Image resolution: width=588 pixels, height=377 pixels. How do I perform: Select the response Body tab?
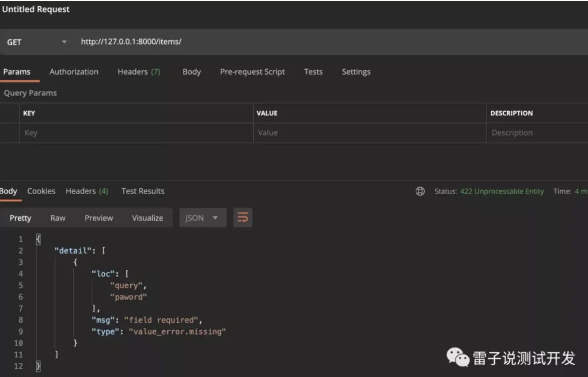click(8, 191)
